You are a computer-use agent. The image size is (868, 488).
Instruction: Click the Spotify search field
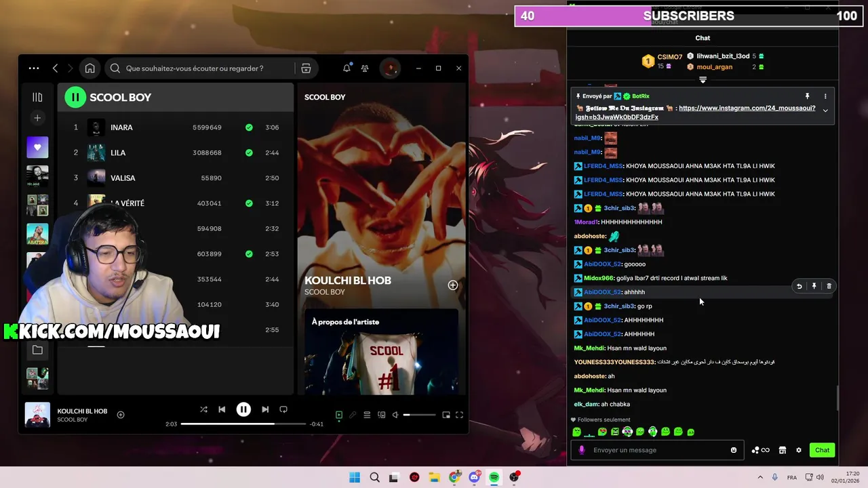201,68
